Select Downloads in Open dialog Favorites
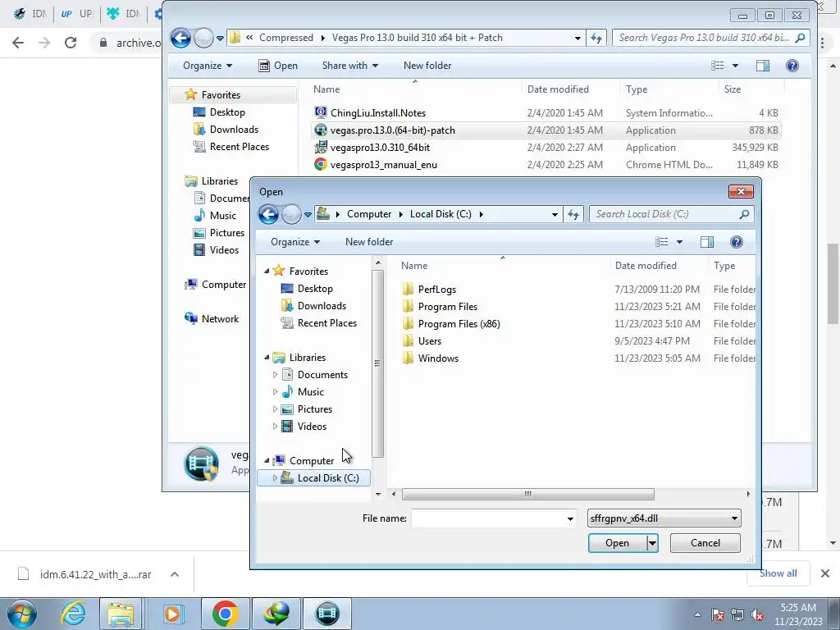The height and width of the screenshot is (630, 840). click(322, 306)
